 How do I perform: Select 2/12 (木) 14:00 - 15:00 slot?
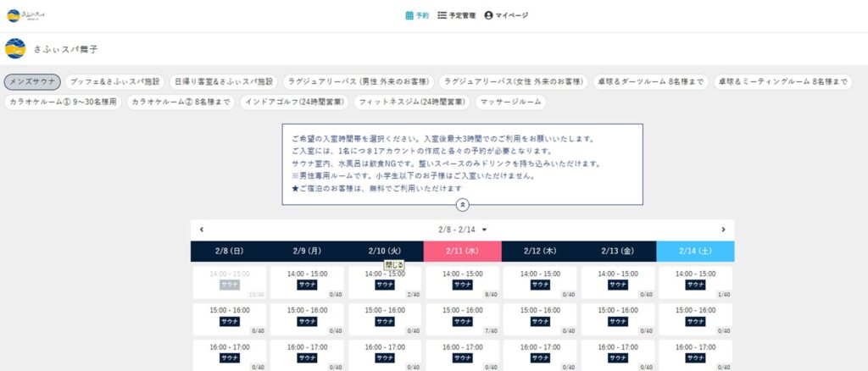click(x=540, y=283)
